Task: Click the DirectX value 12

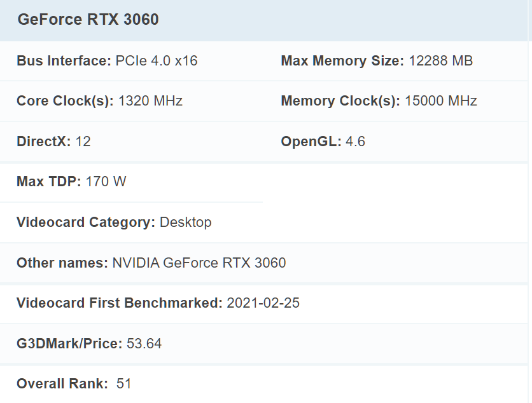Action: 83,141
